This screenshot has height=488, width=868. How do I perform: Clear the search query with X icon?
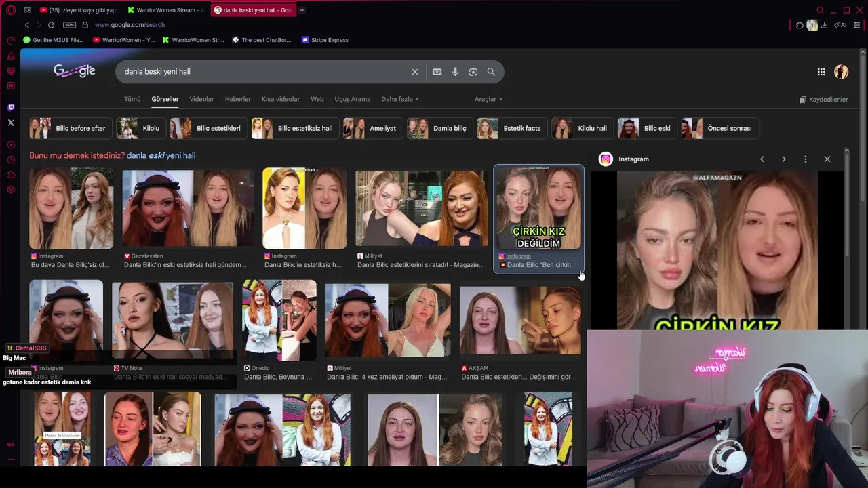click(x=415, y=72)
